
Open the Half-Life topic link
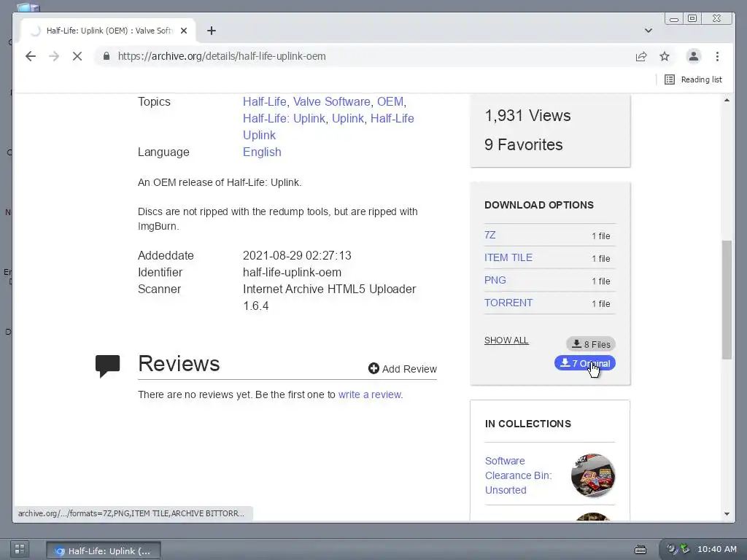(264, 101)
